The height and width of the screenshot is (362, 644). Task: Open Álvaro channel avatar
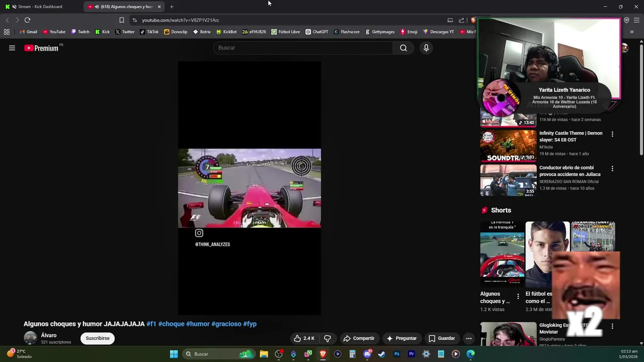30,338
